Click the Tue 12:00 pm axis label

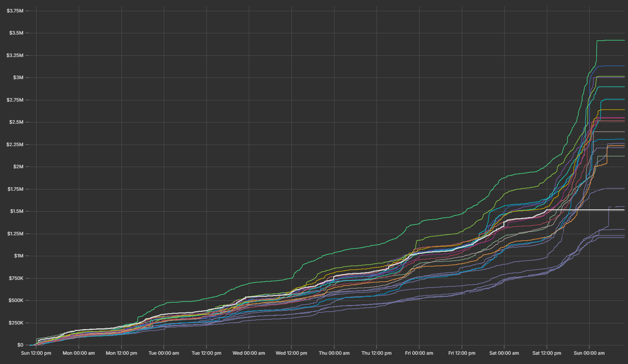(x=206, y=353)
